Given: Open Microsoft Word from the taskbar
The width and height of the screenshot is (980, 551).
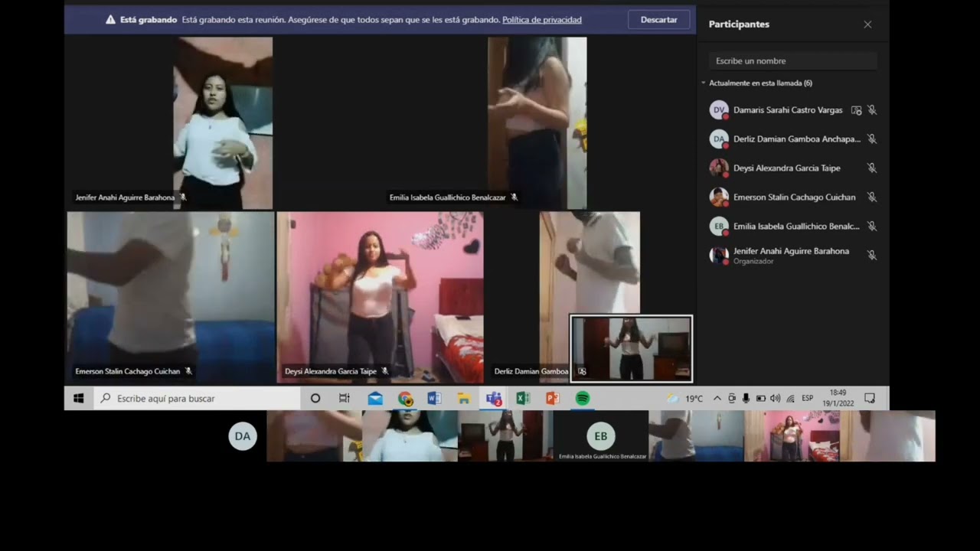Looking at the screenshot, I should point(434,399).
